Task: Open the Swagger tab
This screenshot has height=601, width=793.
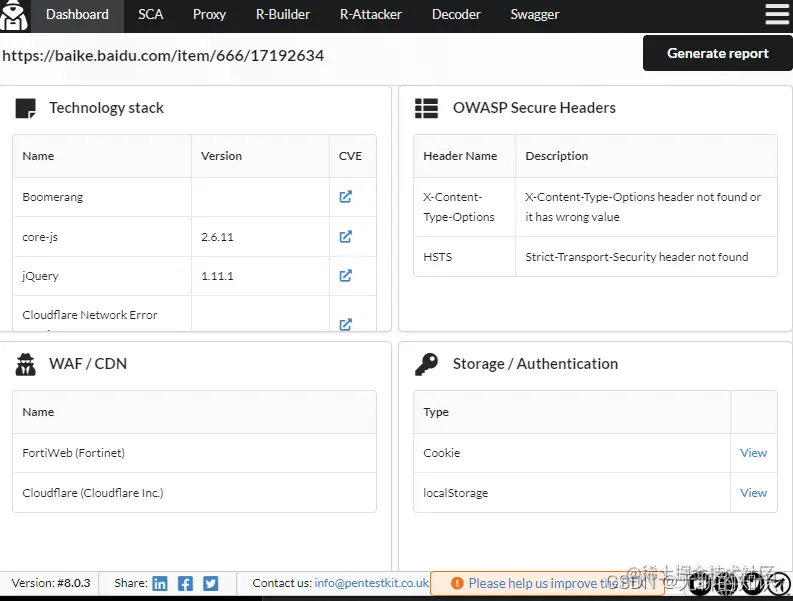Action: point(535,15)
